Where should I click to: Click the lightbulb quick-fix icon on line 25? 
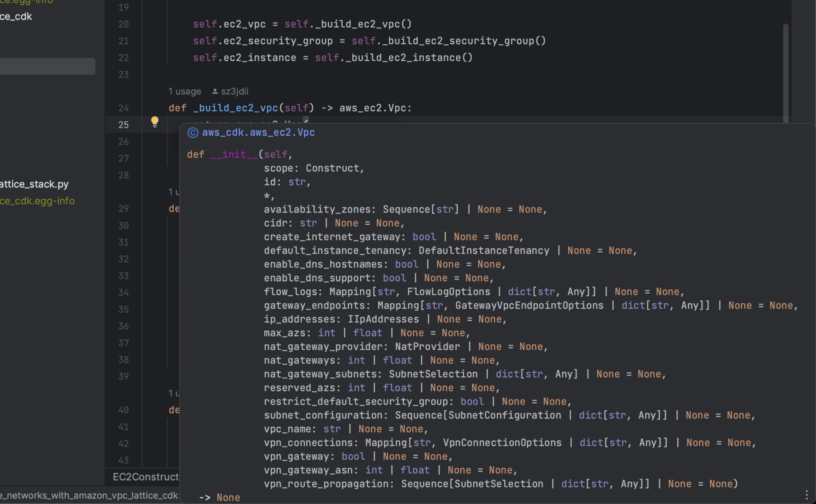click(x=155, y=122)
